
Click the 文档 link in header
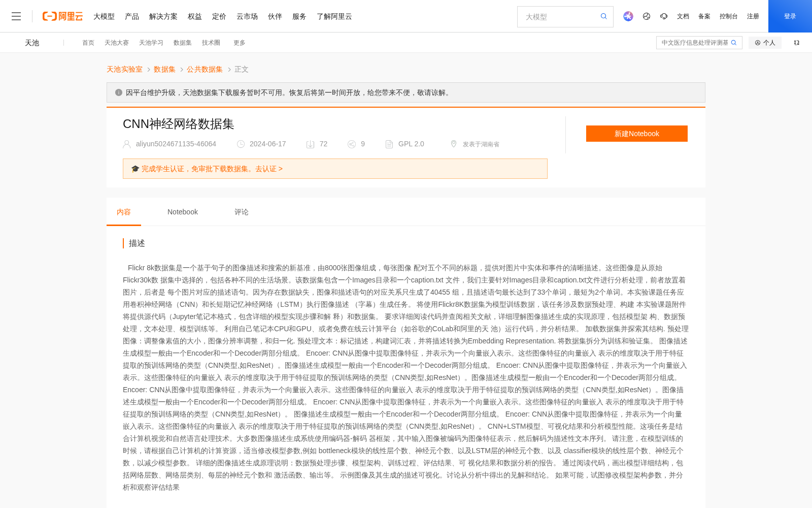click(683, 16)
